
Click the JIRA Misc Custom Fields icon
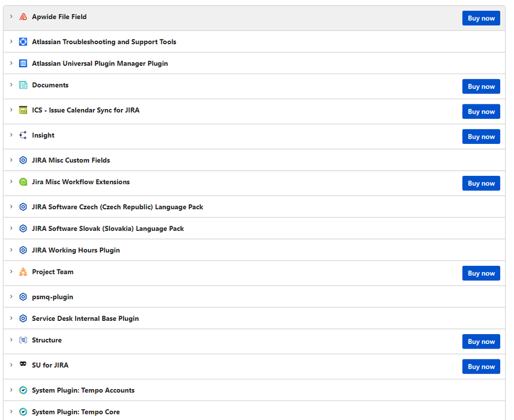(x=23, y=160)
